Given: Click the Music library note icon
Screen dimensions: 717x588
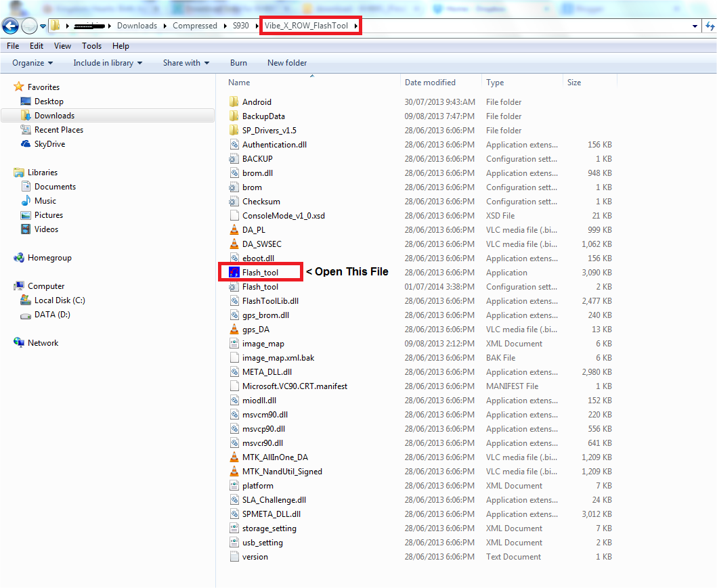Looking at the screenshot, I should tap(26, 200).
